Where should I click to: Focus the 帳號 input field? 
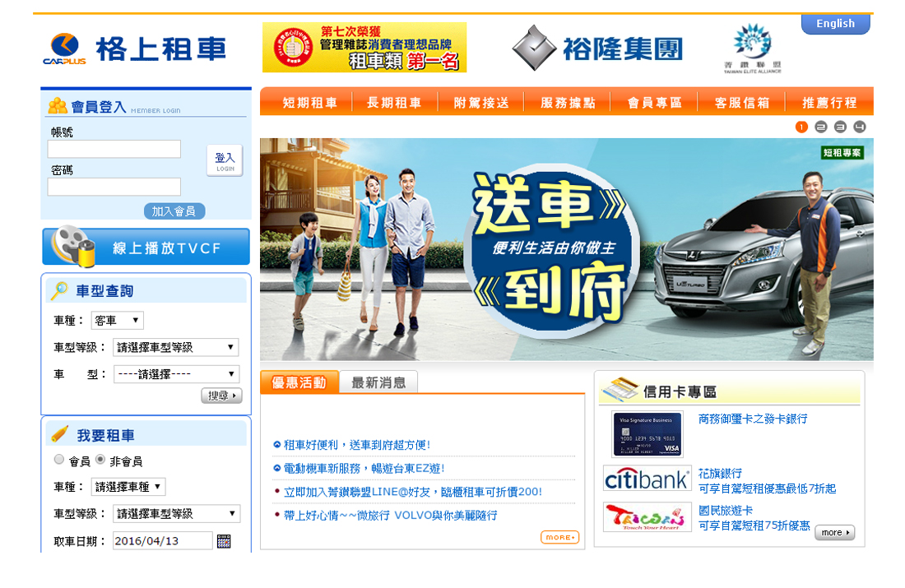pyautogui.click(x=114, y=149)
